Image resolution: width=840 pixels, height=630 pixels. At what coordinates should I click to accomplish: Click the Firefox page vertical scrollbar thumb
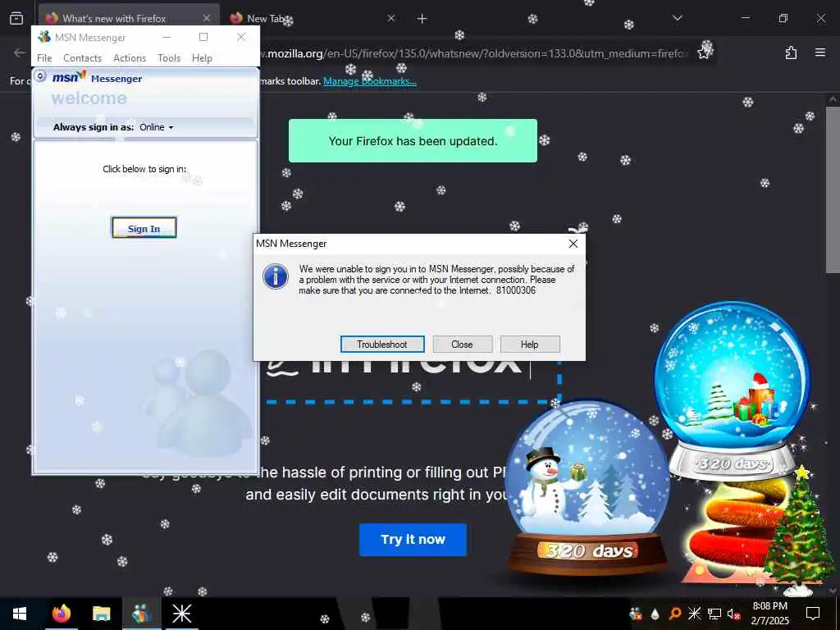pyautogui.click(x=833, y=190)
